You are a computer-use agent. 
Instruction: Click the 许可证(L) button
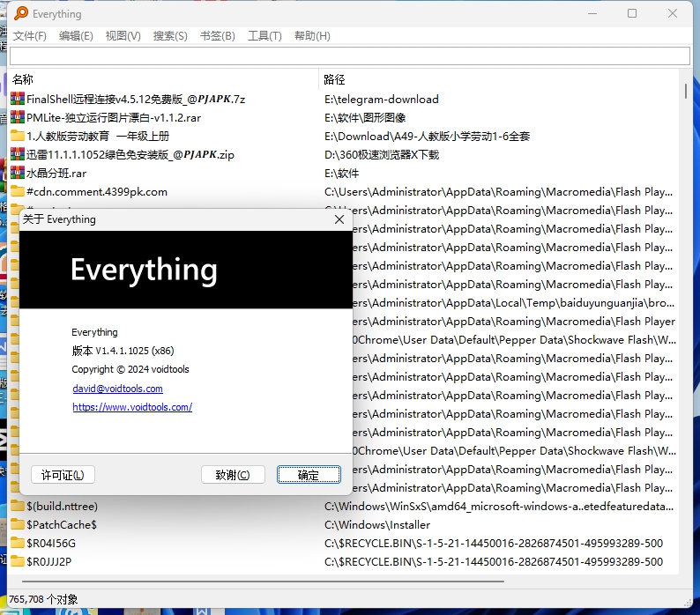[63, 475]
